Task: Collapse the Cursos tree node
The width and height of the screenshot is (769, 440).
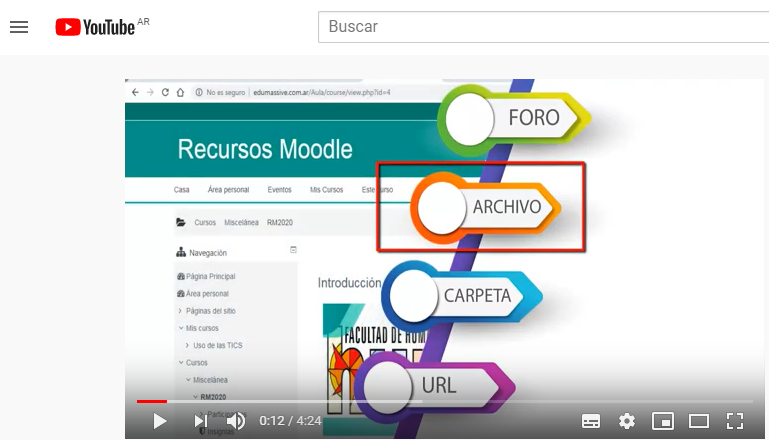Action: tap(181, 362)
